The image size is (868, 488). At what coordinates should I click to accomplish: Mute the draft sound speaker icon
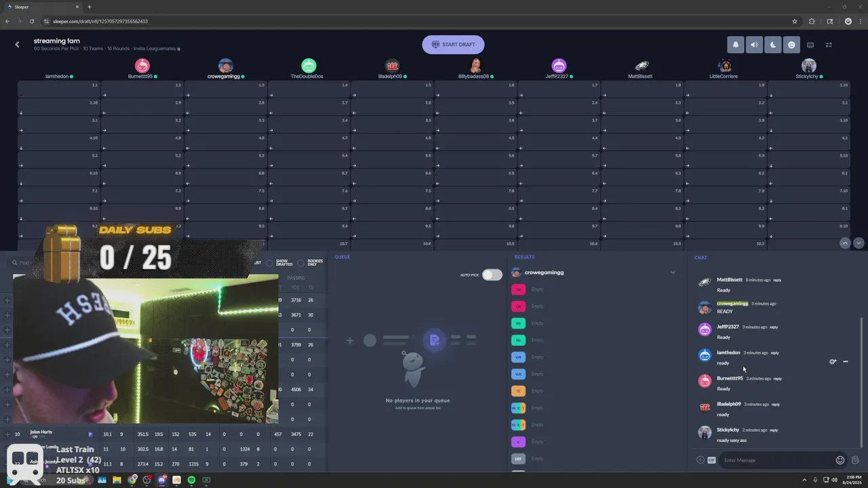pyautogui.click(x=754, y=45)
